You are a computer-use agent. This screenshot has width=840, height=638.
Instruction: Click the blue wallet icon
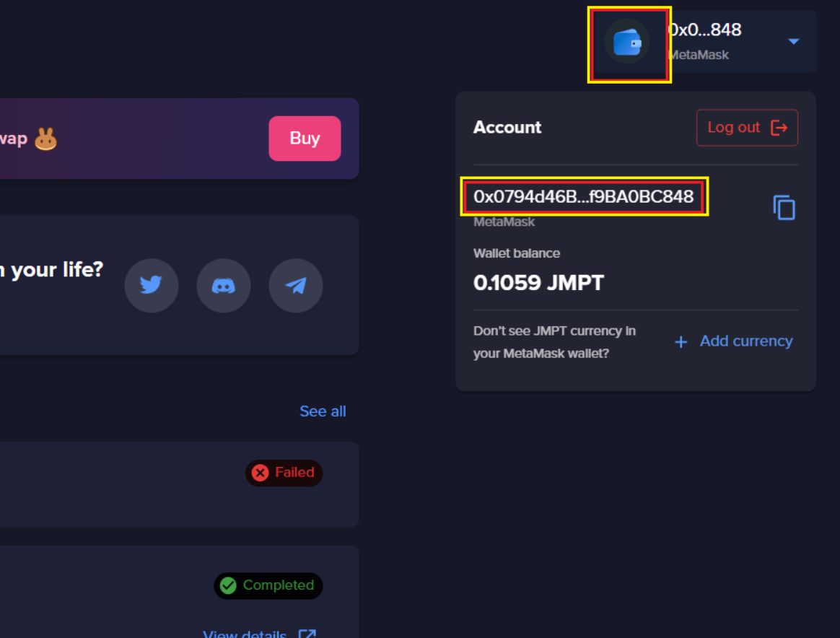click(x=627, y=42)
